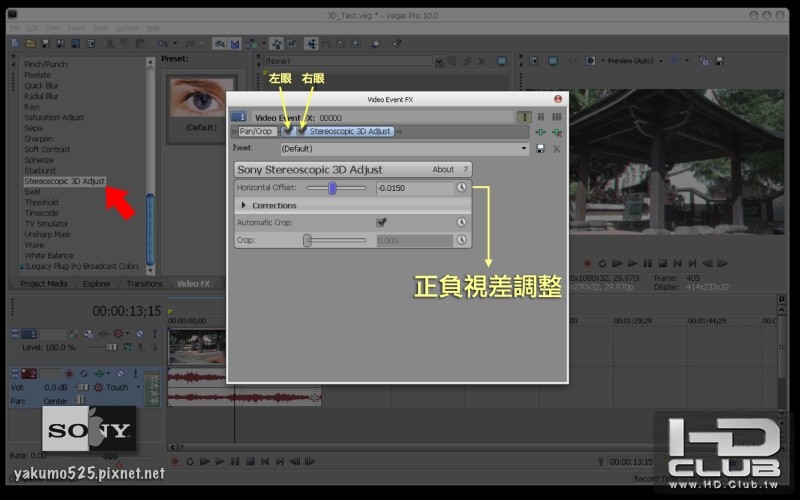
Task: Click the Paste clipboard icon in the toolbar
Action: 140,44
